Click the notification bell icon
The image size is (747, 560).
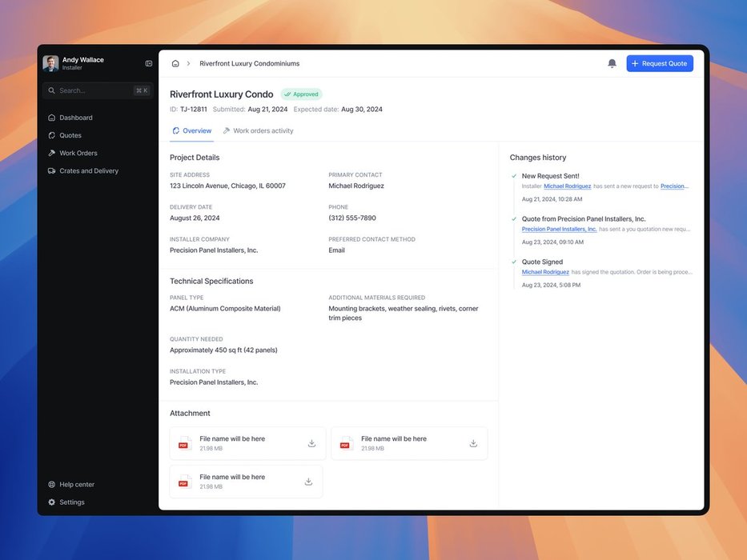(x=612, y=63)
